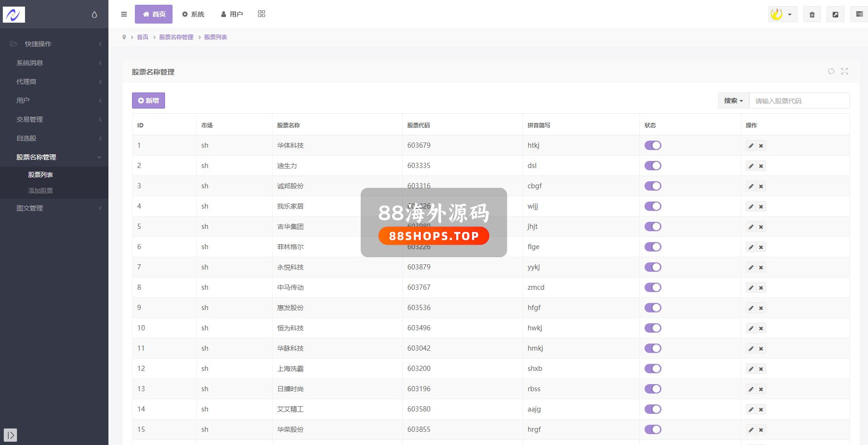Open the 系统 top menu item
This screenshot has width=868, height=445.
[x=193, y=14]
